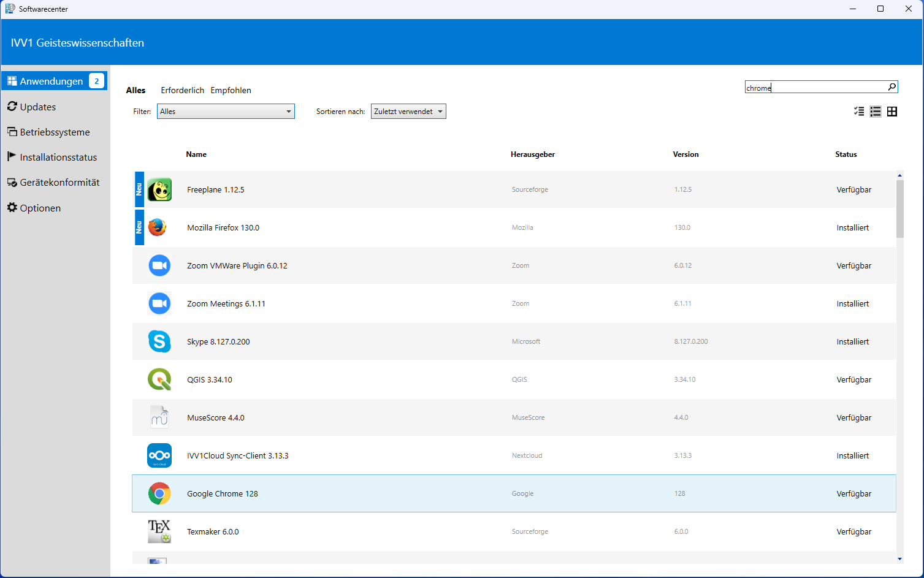Click the IVV1Cloud Nextcloud icon
This screenshot has height=578, width=924.
tap(159, 455)
